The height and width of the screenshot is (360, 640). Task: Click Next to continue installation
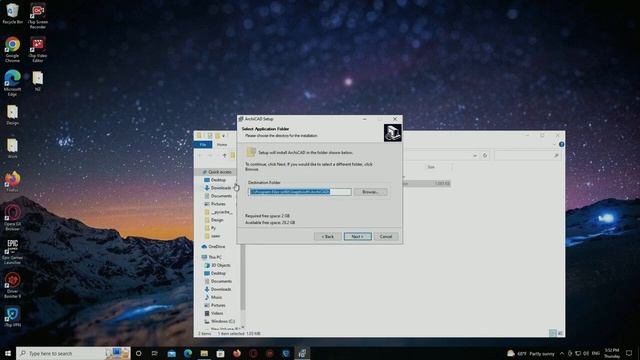[358, 236]
